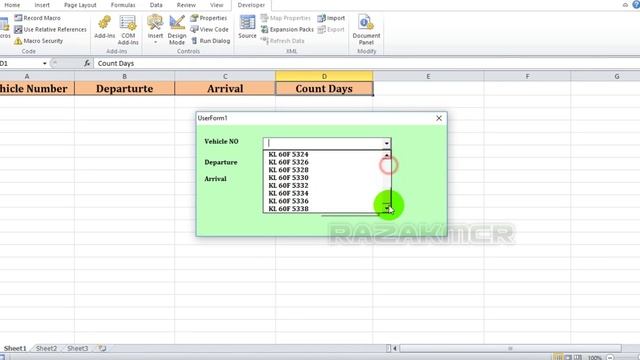Close UserForm1 dialog
640x360 pixels.
[x=439, y=118]
